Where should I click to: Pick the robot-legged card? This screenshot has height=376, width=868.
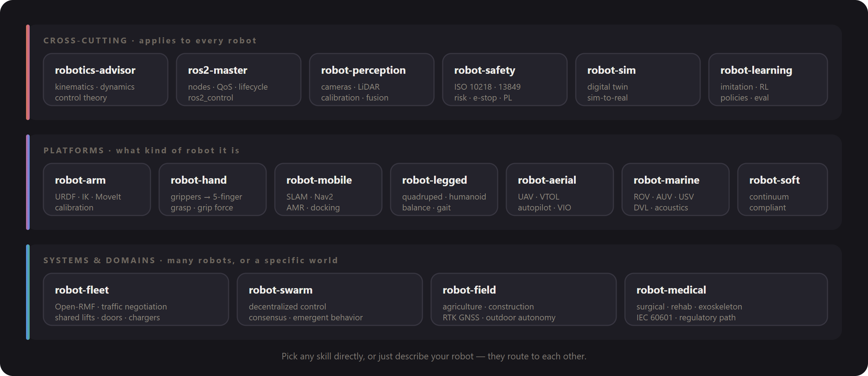[444, 189]
